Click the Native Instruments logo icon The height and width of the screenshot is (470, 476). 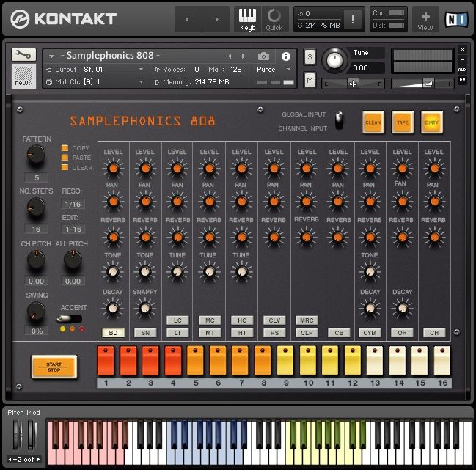coord(458,18)
